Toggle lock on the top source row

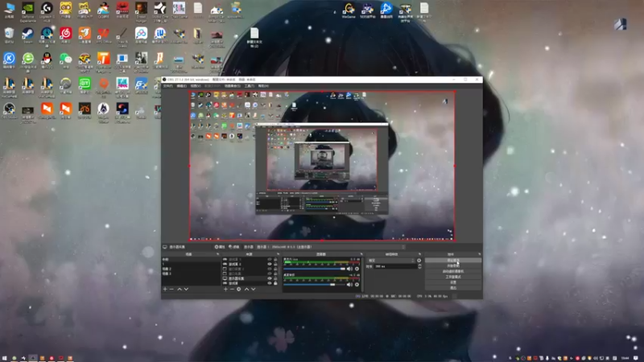point(275,259)
